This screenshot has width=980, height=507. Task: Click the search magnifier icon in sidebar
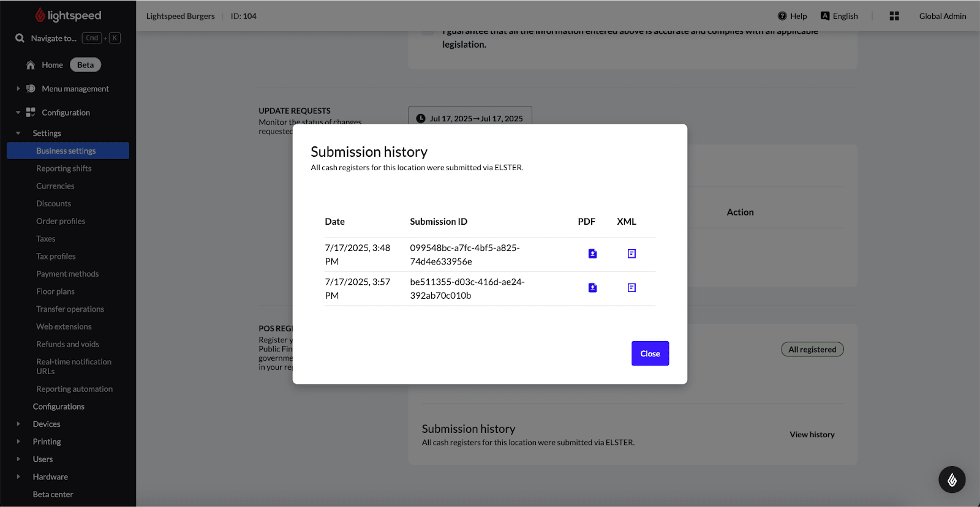tap(20, 38)
